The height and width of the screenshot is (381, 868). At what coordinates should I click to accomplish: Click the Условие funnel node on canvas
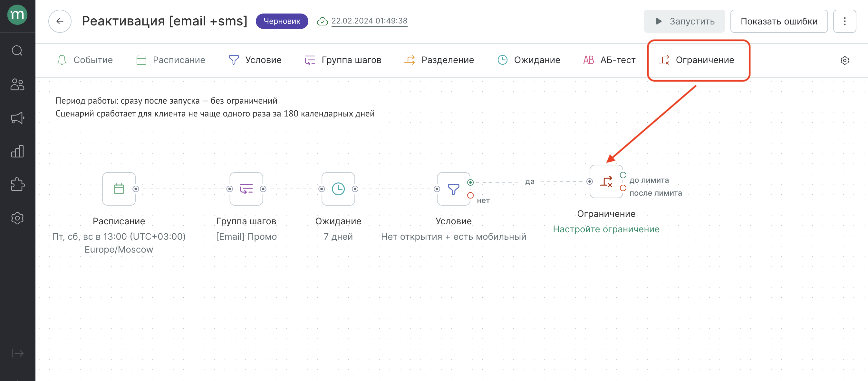[x=454, y=189]
